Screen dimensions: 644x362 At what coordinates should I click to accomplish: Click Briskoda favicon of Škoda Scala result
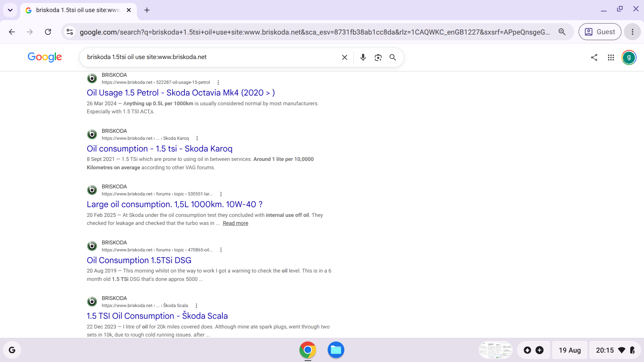(x=92, y=302)
